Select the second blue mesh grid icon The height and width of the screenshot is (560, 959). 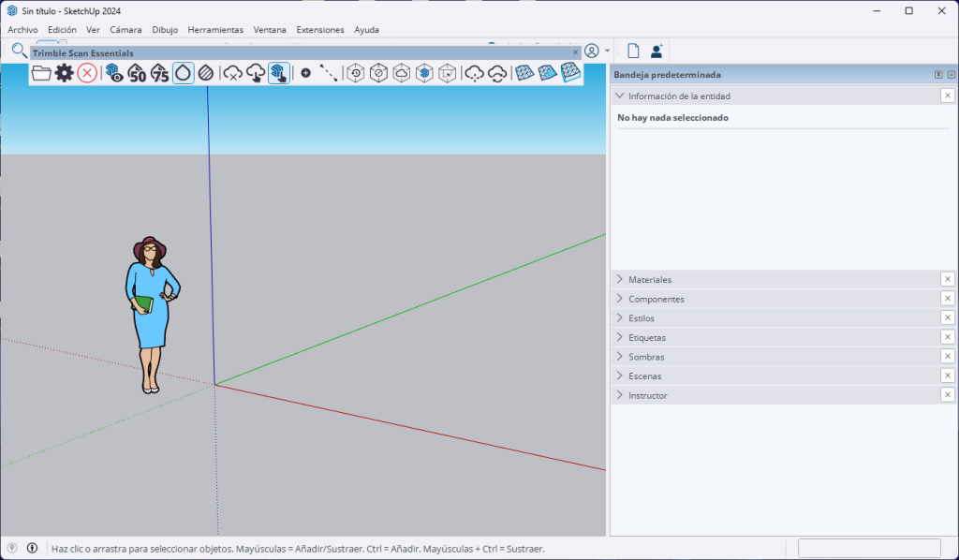click(547, 73)
